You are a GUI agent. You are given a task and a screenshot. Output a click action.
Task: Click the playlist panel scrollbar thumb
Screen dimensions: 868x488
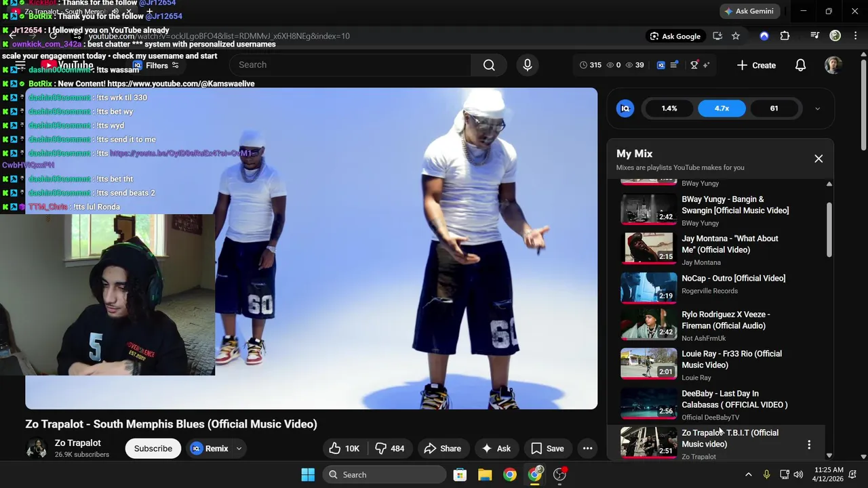coord(829,229)
